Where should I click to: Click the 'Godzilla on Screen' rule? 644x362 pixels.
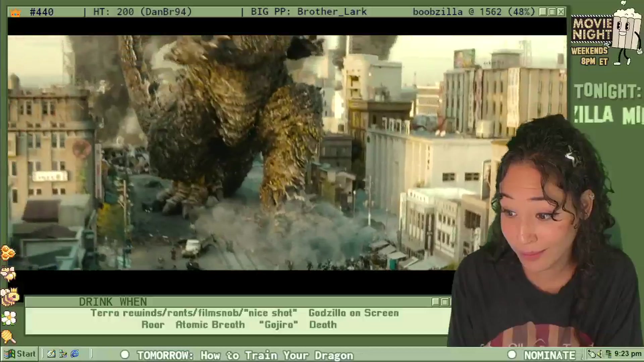coord(354,313)
